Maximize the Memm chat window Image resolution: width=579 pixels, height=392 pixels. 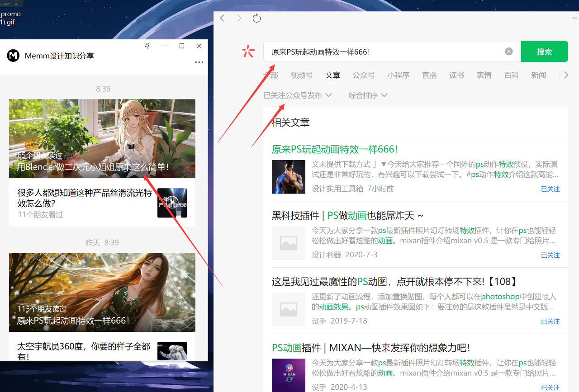tap(182, 46)
